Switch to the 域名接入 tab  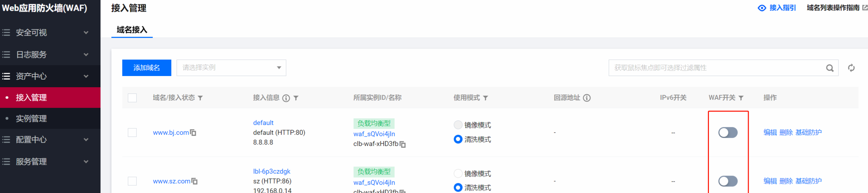tap(132, 30)
